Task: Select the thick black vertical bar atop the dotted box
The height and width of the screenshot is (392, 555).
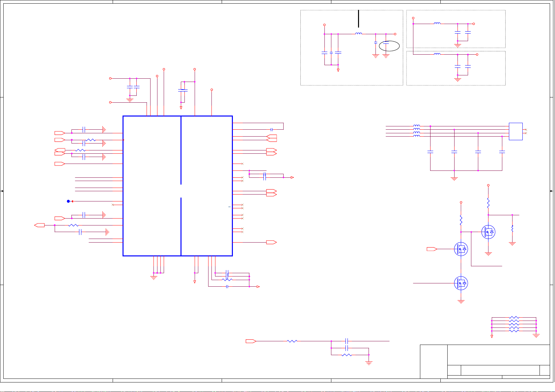Action: click(x=359, y=19)
